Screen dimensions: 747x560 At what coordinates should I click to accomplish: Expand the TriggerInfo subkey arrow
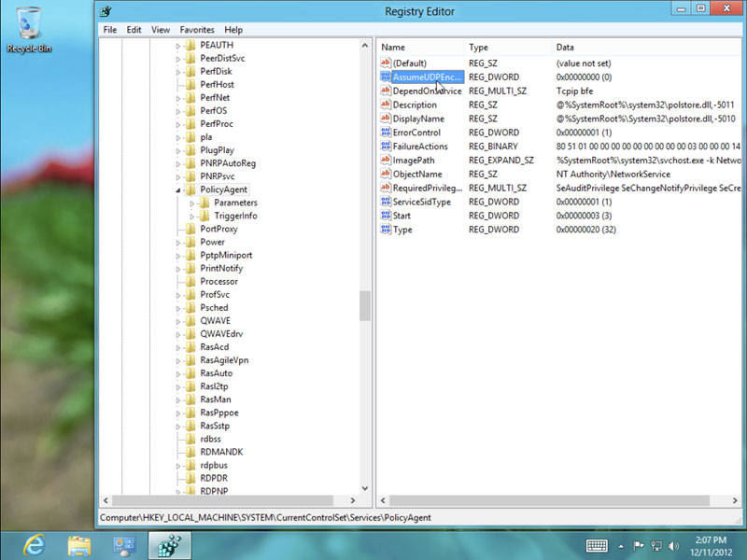(192, 216)
